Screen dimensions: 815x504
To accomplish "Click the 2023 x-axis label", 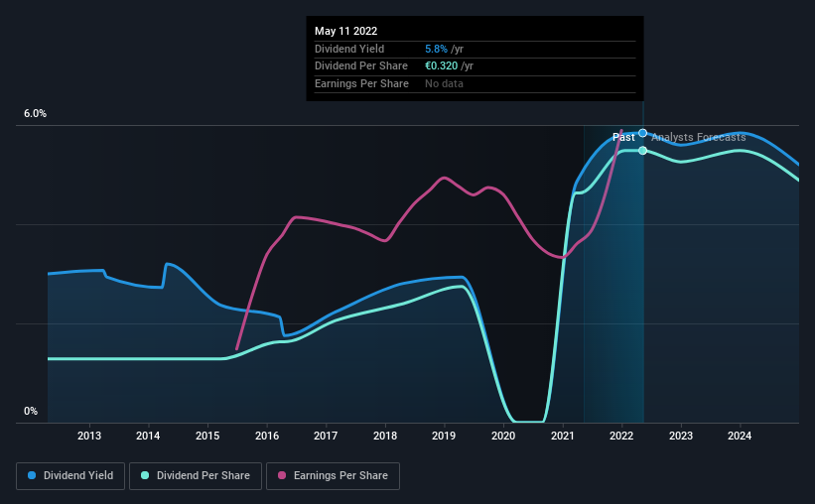I will coord(681,436).
